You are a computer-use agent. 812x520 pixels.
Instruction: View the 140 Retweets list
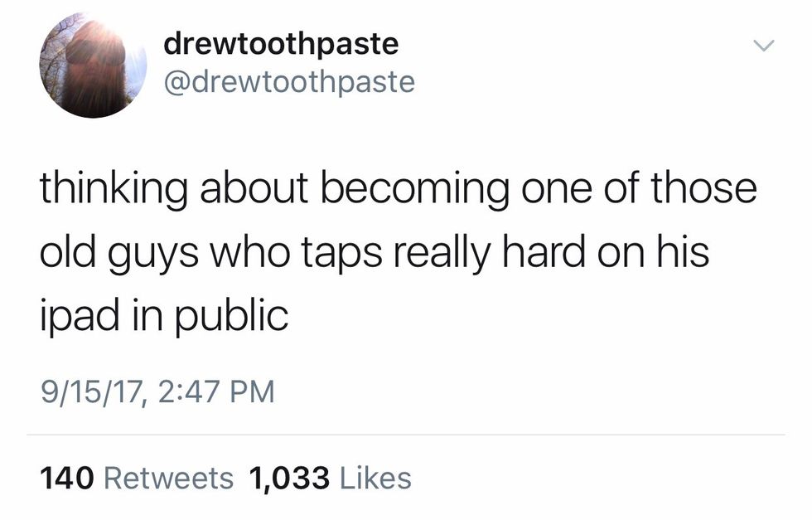pos(137,478)
